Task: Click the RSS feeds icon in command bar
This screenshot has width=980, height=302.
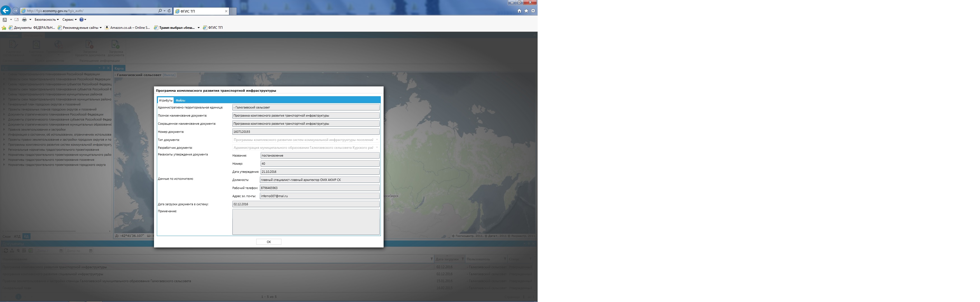Action: [x=4, y=19]
